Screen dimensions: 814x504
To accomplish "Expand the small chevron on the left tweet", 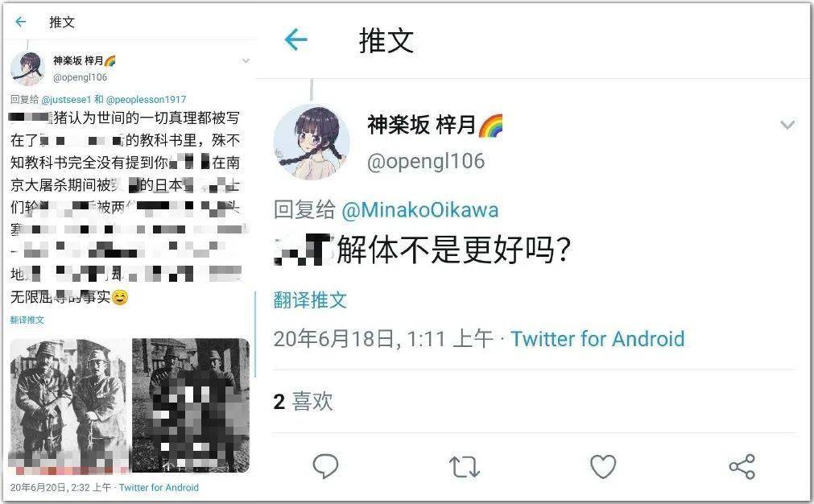I will tap(246, 61).
